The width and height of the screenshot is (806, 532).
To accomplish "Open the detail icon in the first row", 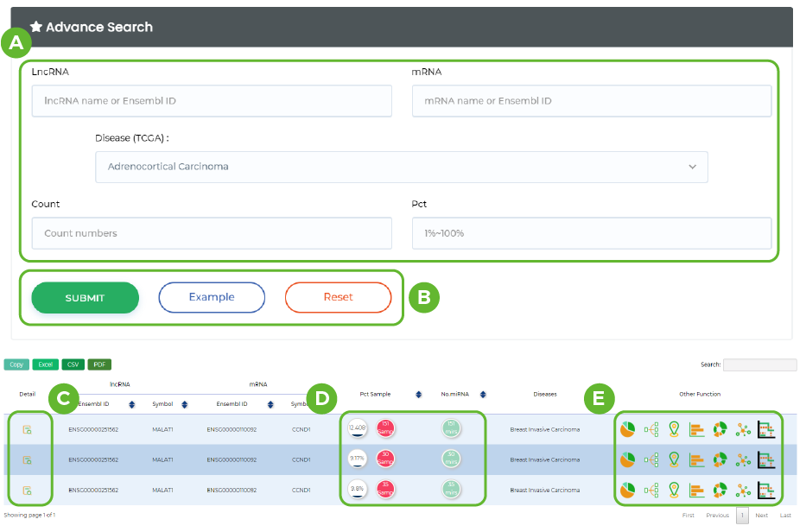I will coord(27,429).
